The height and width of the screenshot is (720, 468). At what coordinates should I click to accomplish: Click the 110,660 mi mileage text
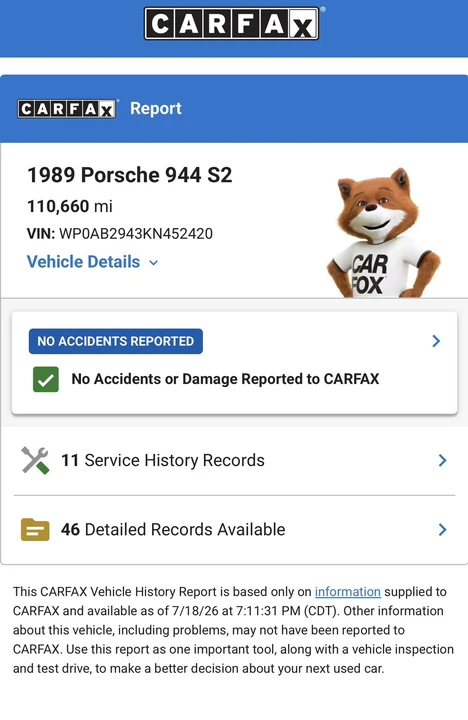[70, 206]
